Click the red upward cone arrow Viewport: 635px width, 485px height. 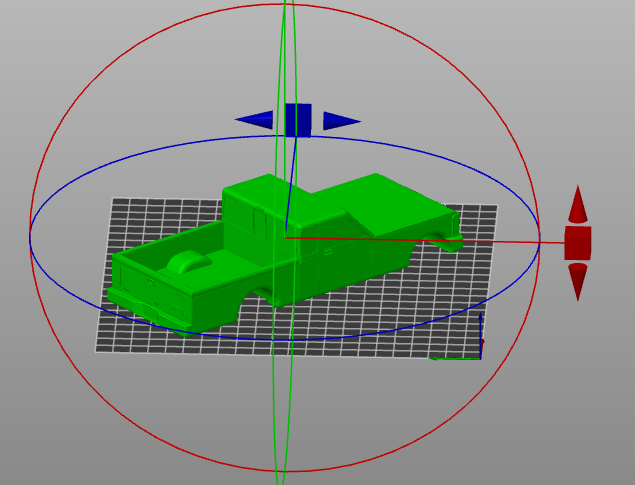pyautogui.click(x=578, y=205)
